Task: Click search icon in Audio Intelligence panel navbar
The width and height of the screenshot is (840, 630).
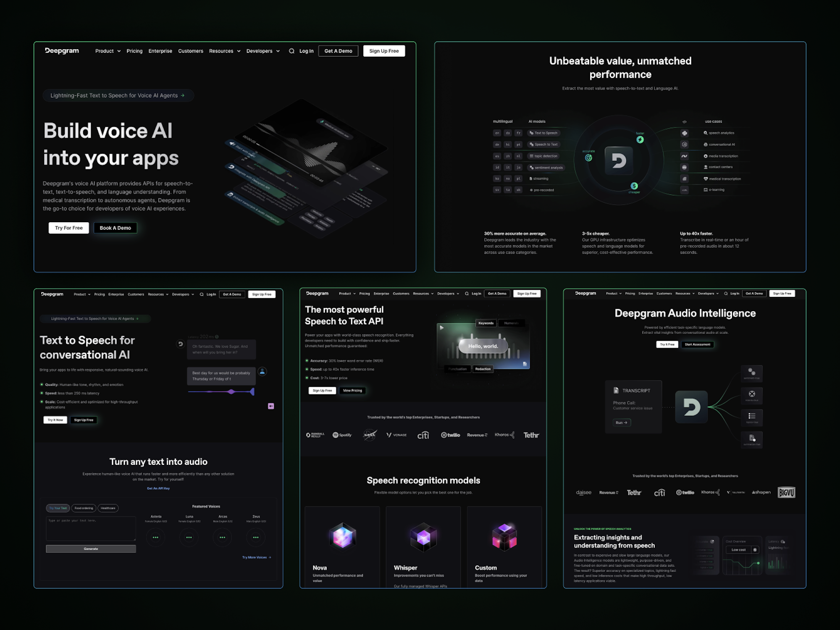Action: 726,294
